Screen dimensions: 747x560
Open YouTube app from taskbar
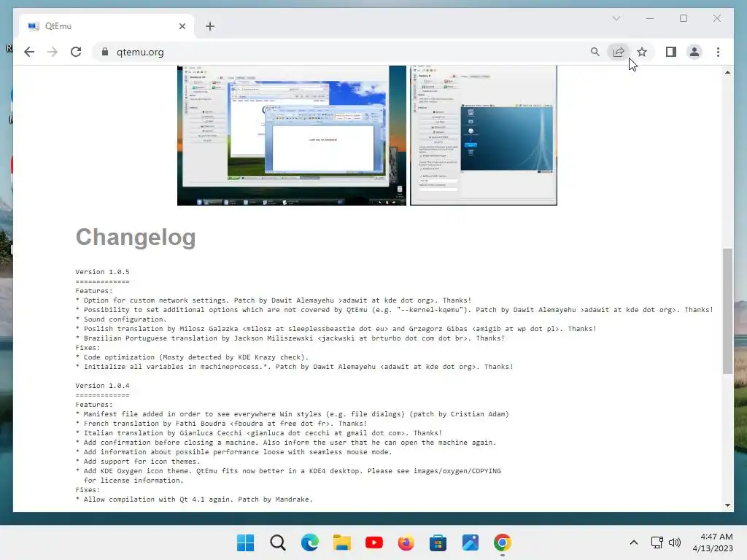point(374,542)
